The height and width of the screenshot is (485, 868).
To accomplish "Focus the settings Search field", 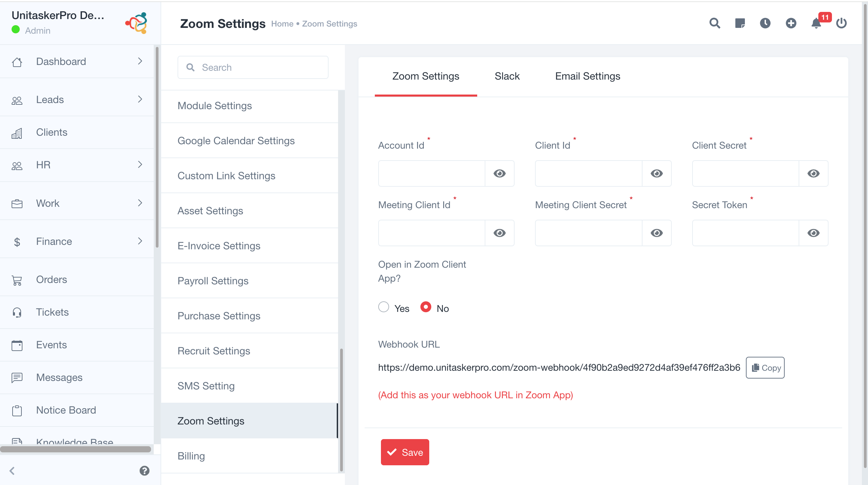I will [x=253, y=67].
